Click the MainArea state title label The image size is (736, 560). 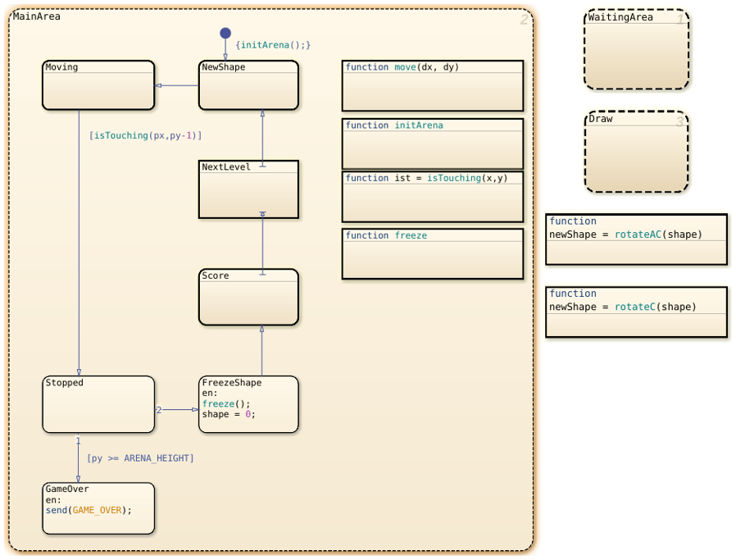[37, 16]
